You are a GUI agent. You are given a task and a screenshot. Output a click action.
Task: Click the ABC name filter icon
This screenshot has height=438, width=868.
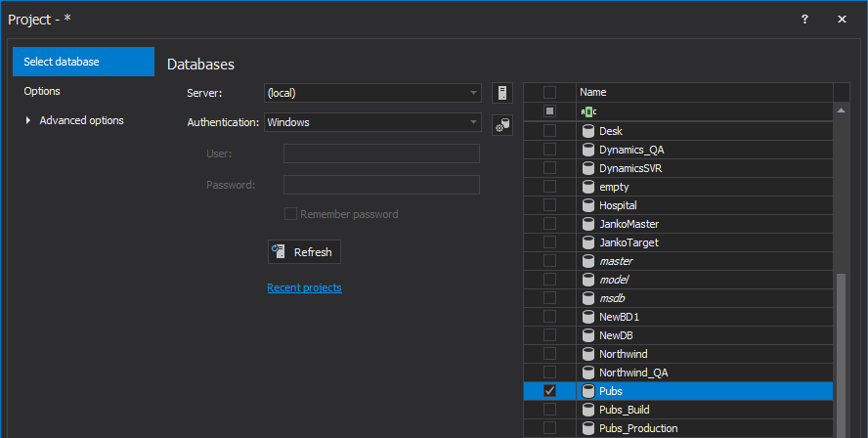[x=587, y=111]
